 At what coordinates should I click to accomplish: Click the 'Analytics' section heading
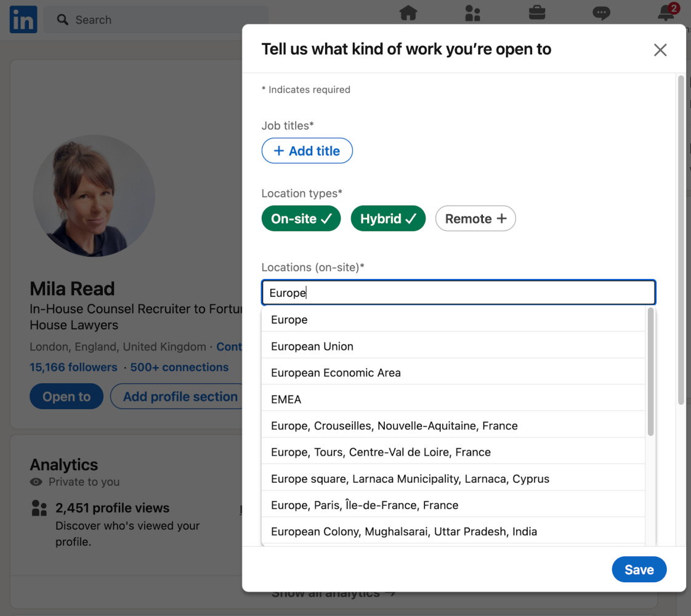pos(64,465)
